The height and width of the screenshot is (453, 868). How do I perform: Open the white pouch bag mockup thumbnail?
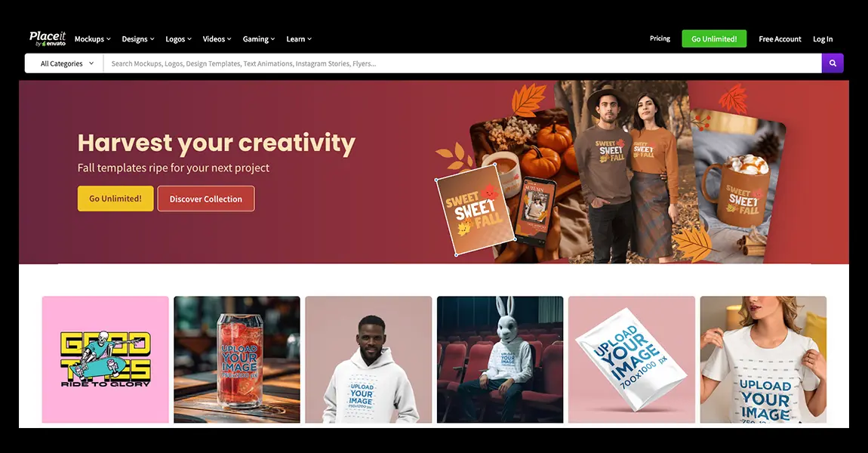click(632, 359)
